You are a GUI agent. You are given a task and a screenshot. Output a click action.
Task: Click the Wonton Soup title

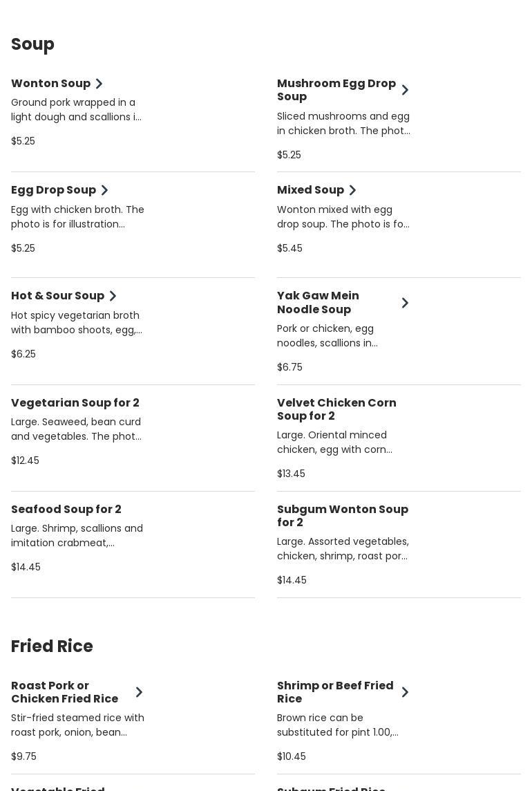point(50,84)
